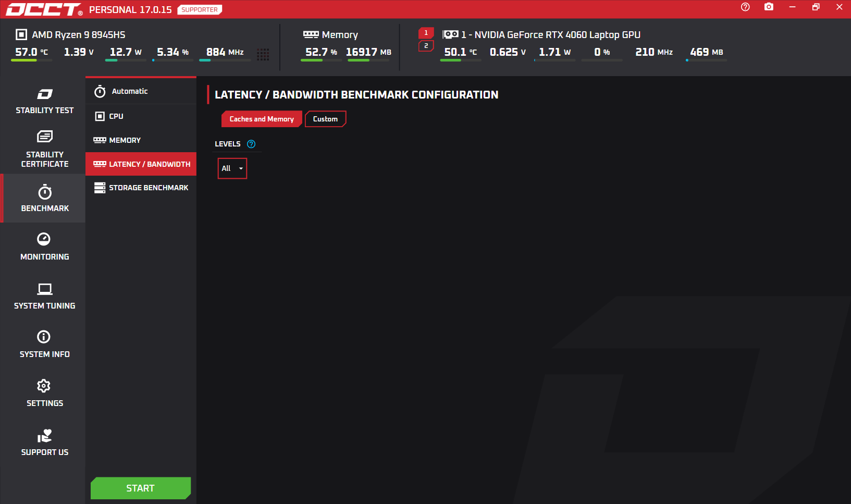Click the GPU memory 469 MB reading
Image resolution: width=851 pixels, height=504 pixels.
coord(707,52)
